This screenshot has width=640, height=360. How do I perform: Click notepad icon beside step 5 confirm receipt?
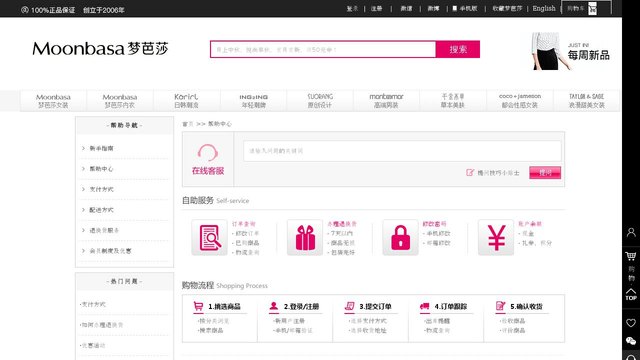500,306
